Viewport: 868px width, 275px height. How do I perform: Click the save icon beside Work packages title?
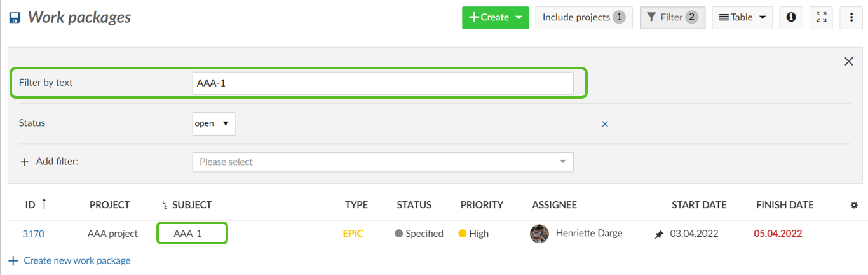tap(15, 18)
